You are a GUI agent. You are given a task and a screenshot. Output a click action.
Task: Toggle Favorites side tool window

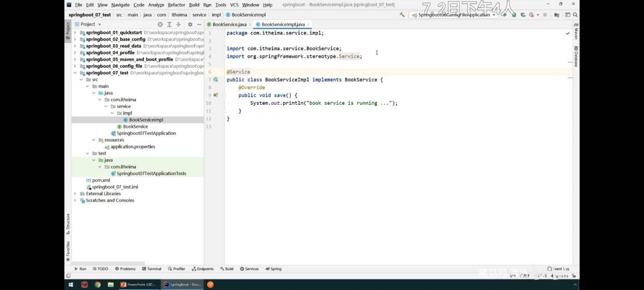tap(68, 251)
